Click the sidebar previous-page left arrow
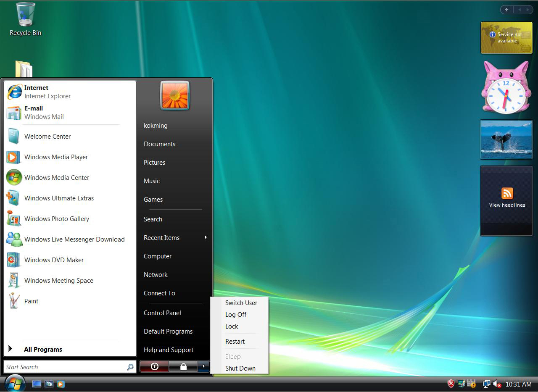The image size is (538, 392). click(520, 10)
